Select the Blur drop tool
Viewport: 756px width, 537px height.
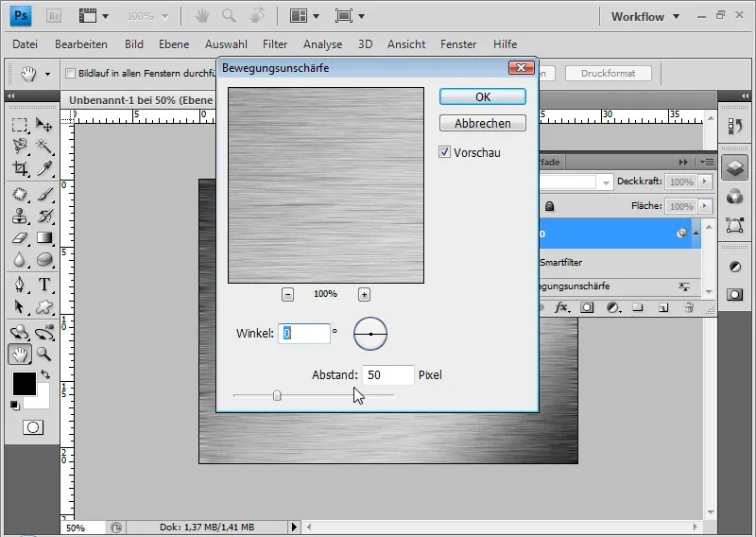click(x=19, y=260)
